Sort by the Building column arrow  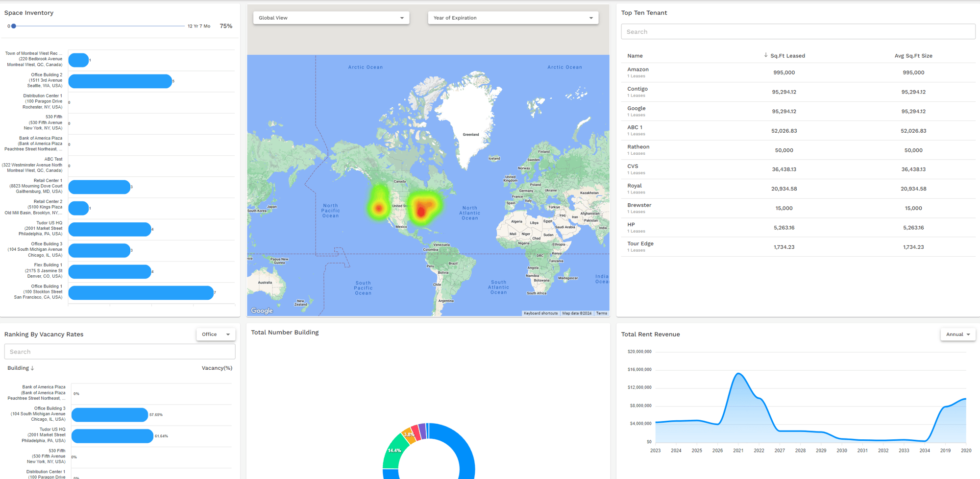(32, 368)
